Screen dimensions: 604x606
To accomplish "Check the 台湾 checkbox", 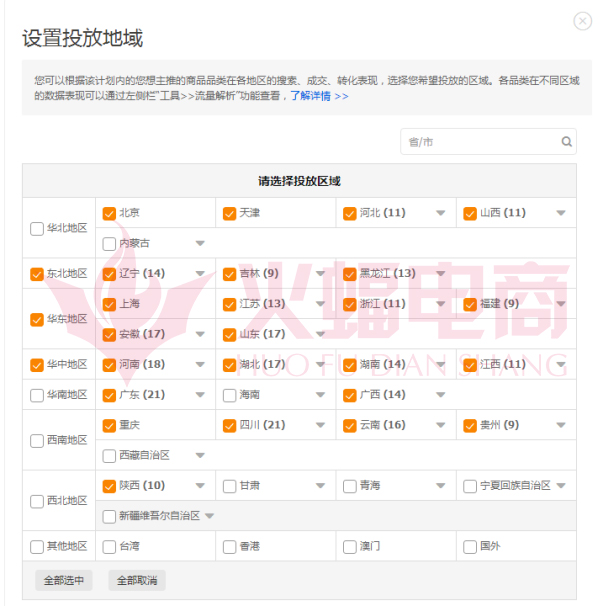I will pyautogui.click(x=109, y=547).
